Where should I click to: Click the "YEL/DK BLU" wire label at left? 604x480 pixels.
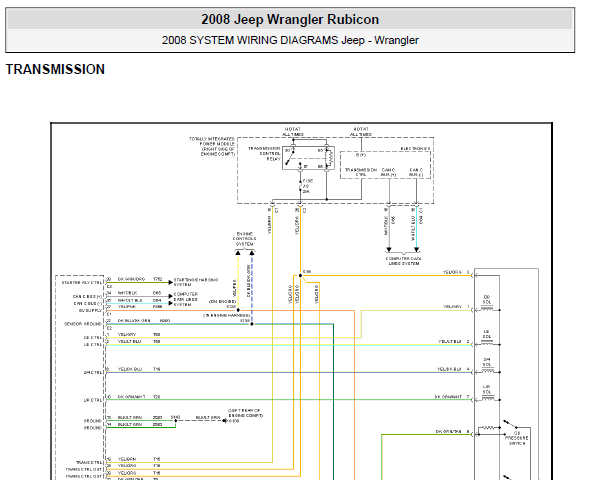pyautogui.click(x=129, y=369)
